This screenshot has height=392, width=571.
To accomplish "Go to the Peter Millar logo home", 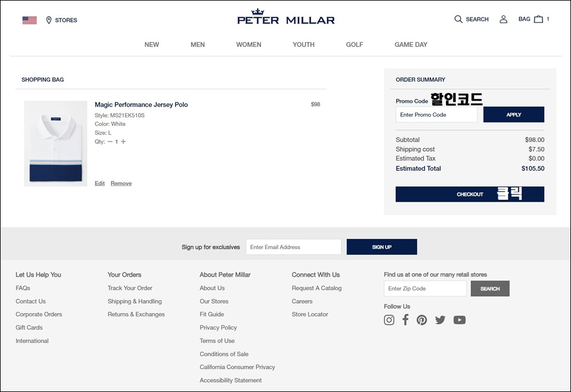I will (x=286, y=17).
